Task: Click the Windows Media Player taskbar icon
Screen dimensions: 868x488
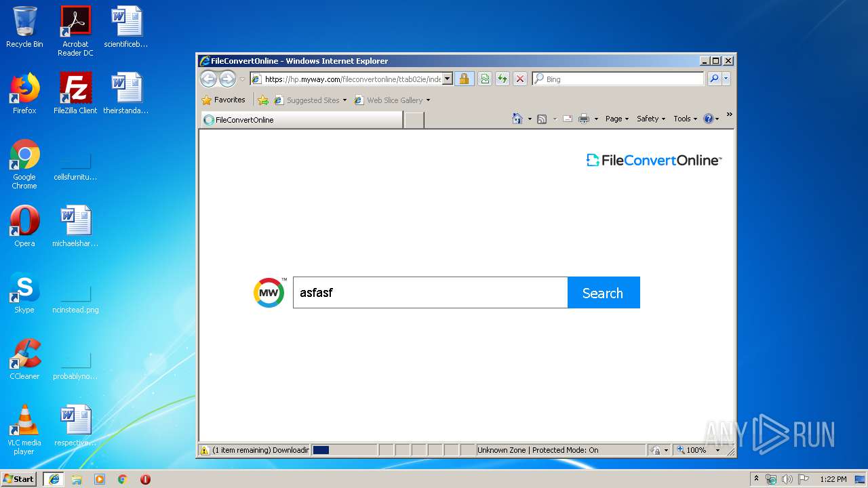Action: 100,479
